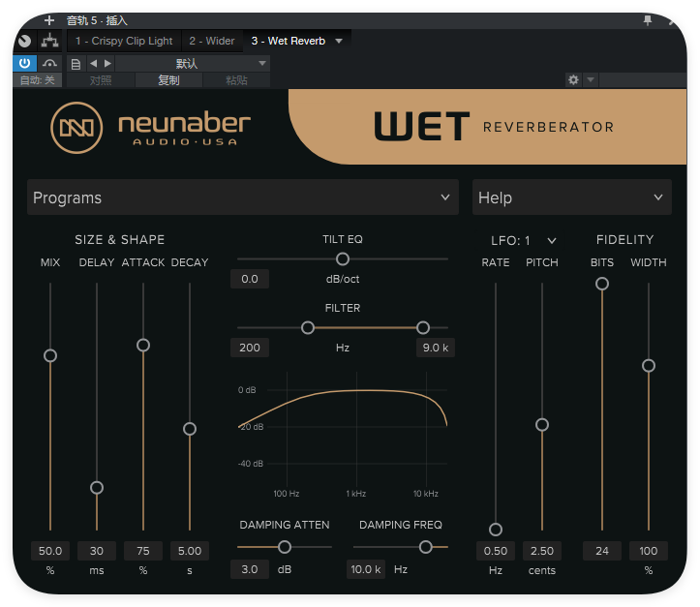
Task: Click the MIX slider handle
Action: pyautogui.click(x=50, y=355)
